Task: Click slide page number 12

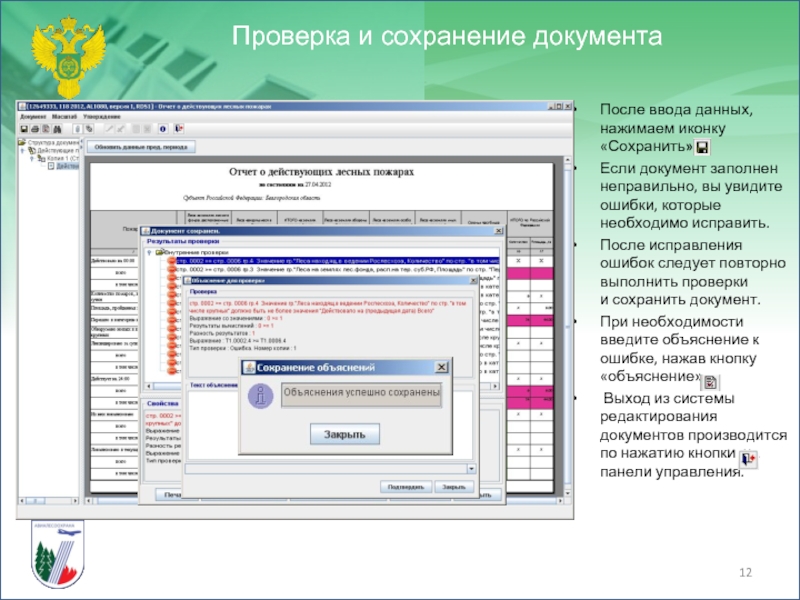Action: (x=745, y=572)
